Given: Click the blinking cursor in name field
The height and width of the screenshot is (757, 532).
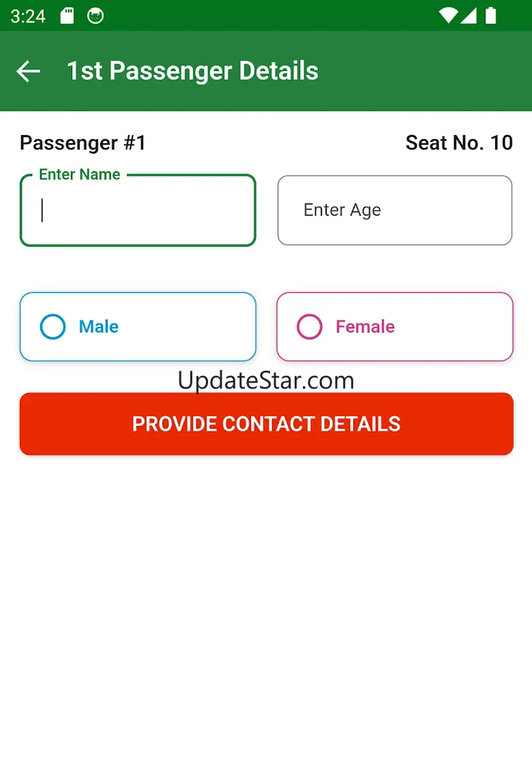Looking at the screenshot, I should 42,210.
